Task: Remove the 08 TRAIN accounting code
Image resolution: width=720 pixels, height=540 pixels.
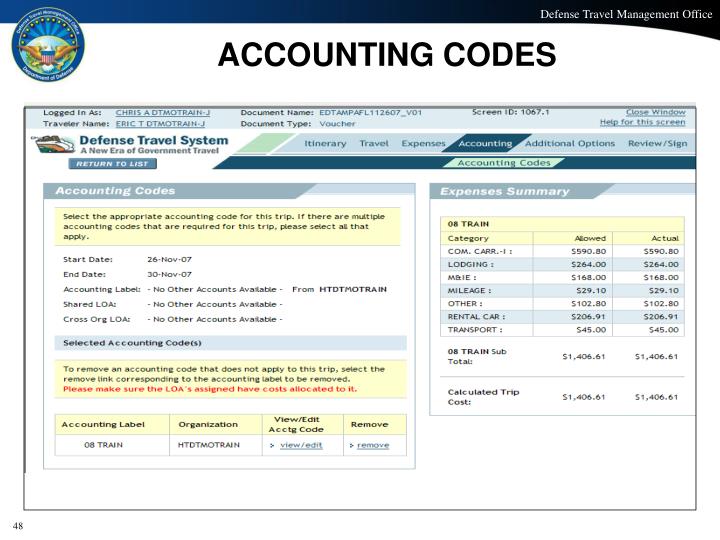Action: coord(373,445)
